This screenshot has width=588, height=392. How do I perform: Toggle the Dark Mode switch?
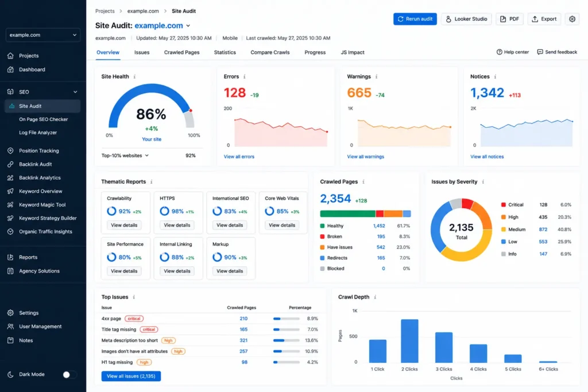pyautogui.click(x=69, y=374)
